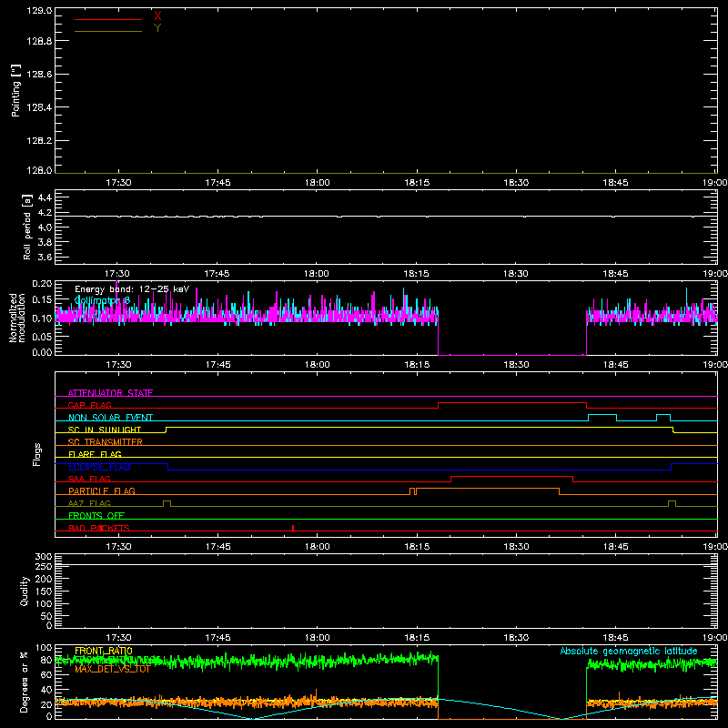Viewport: 728px width, 728px height.
Task: Click the second NON_SOLAR_EVENT pulse near 18:52
Action: pos(663,415)
